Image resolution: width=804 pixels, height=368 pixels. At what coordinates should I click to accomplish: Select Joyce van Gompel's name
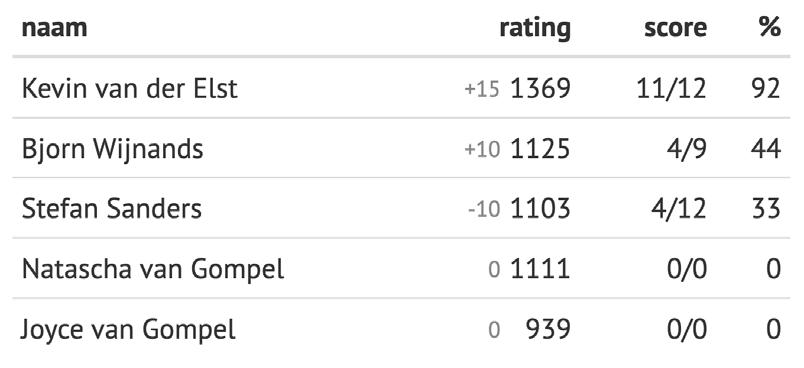pyautogui.click(x=128, y=329)
